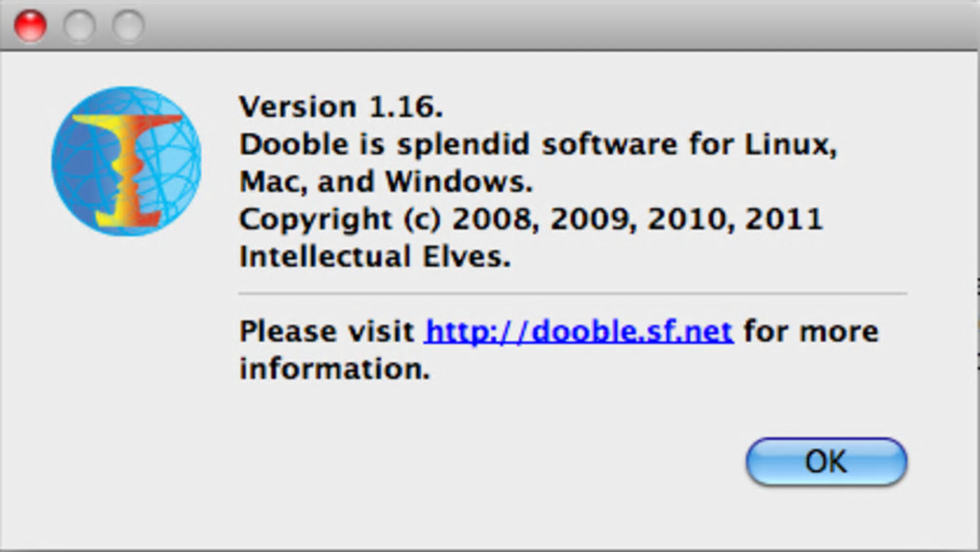Click the grayed-out zoom window button
This screenshot has width=980, height=552.
click(x=128, y=26)
